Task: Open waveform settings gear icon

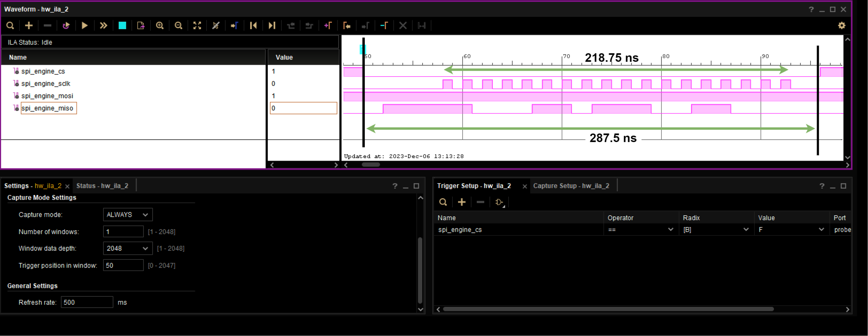Action: [x=841, y=25]
